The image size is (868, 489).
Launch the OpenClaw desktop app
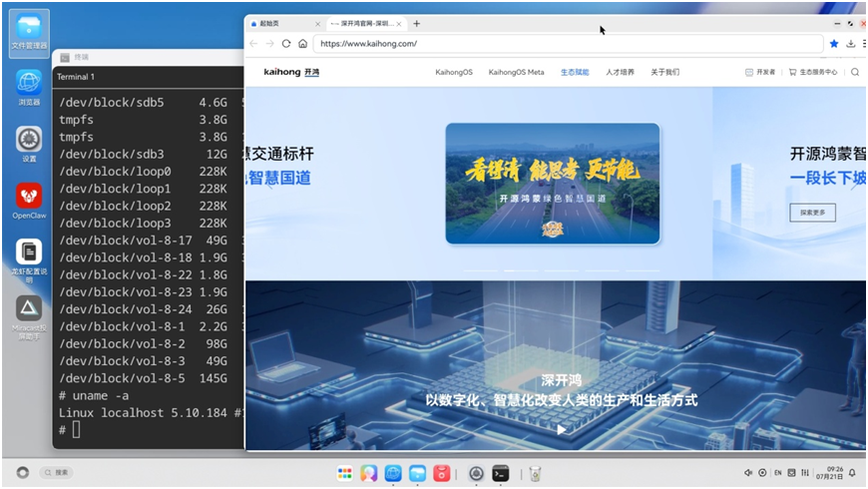click(x=29, y=201)
